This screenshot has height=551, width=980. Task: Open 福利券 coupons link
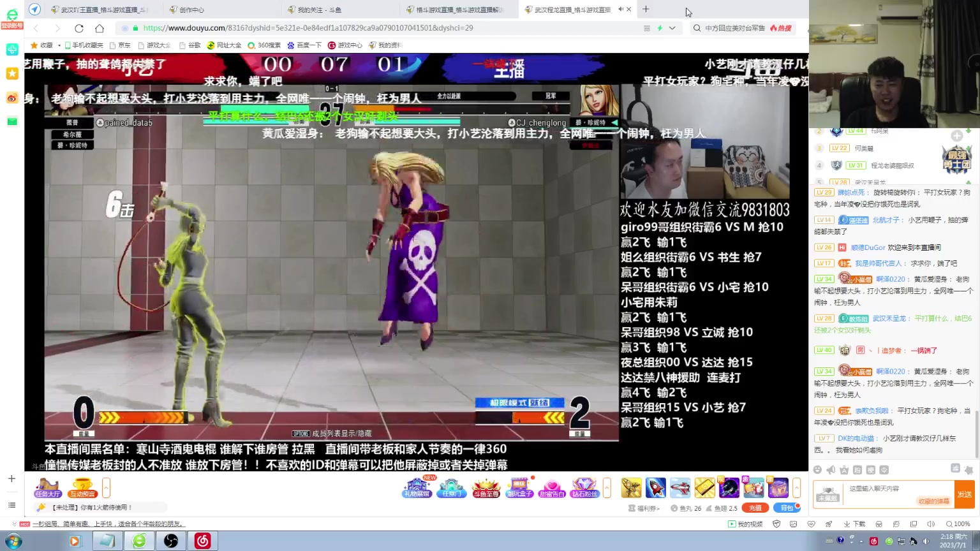point(644,508)
